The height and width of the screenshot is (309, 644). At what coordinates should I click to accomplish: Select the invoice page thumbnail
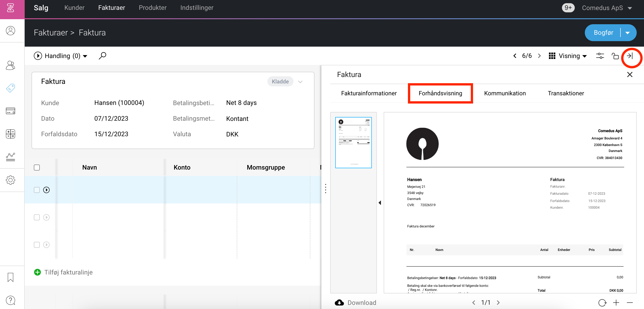[x=353, y=142]
